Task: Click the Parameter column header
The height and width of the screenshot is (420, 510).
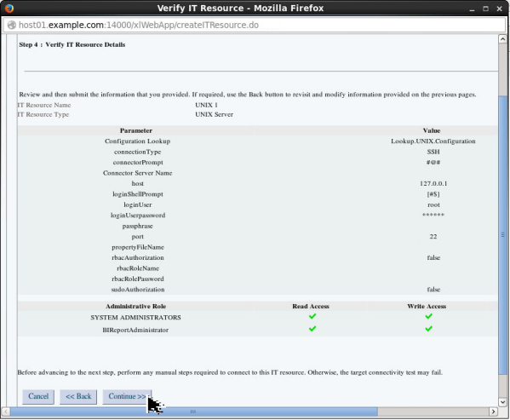Action: [136, 130]
